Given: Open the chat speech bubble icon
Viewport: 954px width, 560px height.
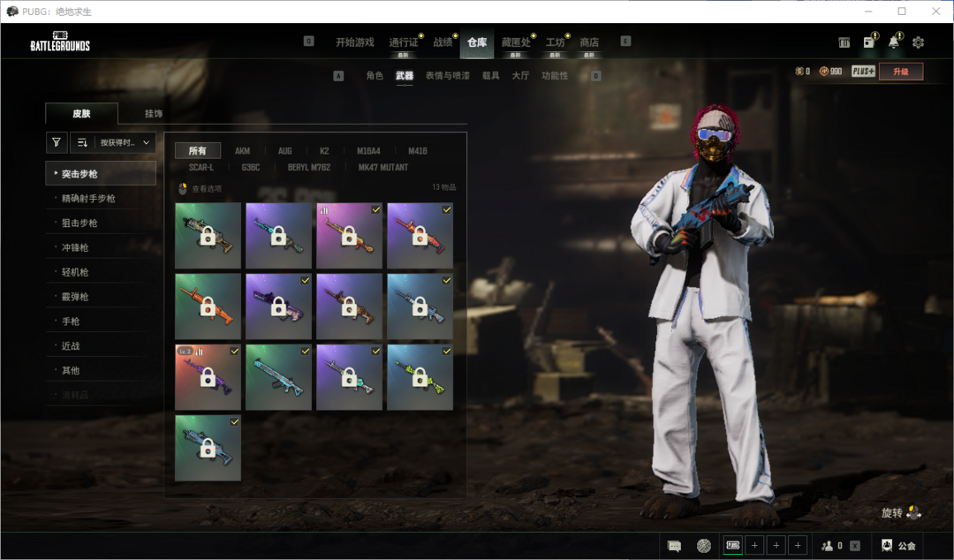Looking at the screenshot, I should [x=674, y=546].
